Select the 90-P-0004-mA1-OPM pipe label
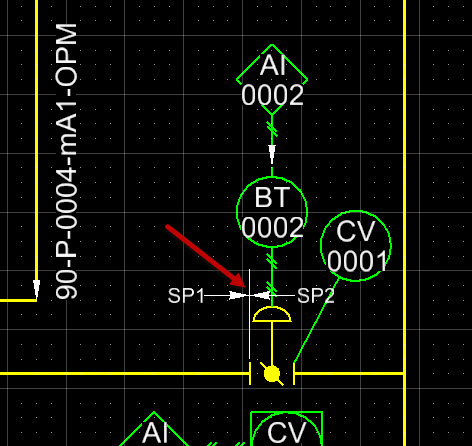The width and height of the screenshot is (472, 446). coord(66,161)
